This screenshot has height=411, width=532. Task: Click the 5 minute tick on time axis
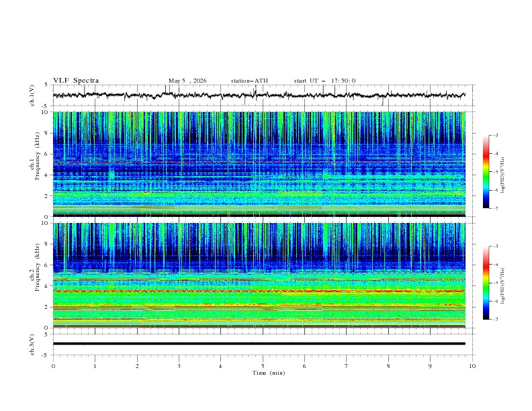263,366
